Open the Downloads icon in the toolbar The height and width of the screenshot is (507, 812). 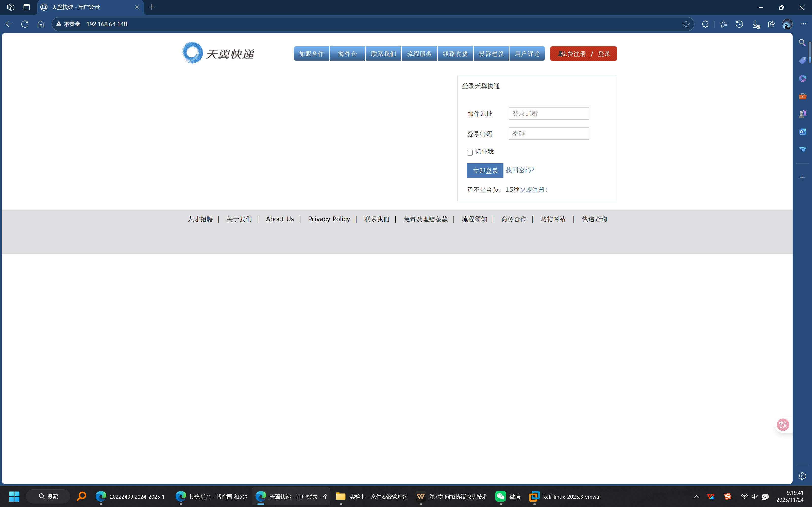click(x=755, y=24)
